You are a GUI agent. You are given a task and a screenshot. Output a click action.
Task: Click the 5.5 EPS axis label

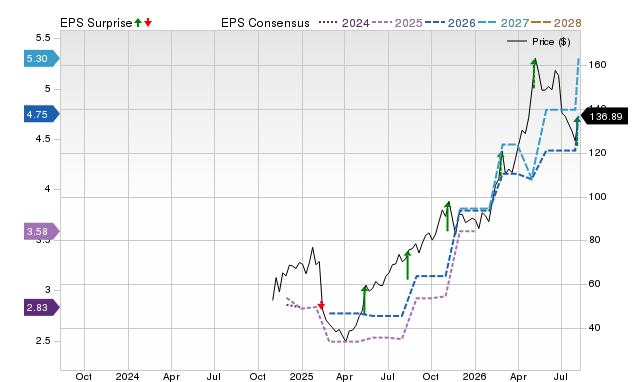43,38
